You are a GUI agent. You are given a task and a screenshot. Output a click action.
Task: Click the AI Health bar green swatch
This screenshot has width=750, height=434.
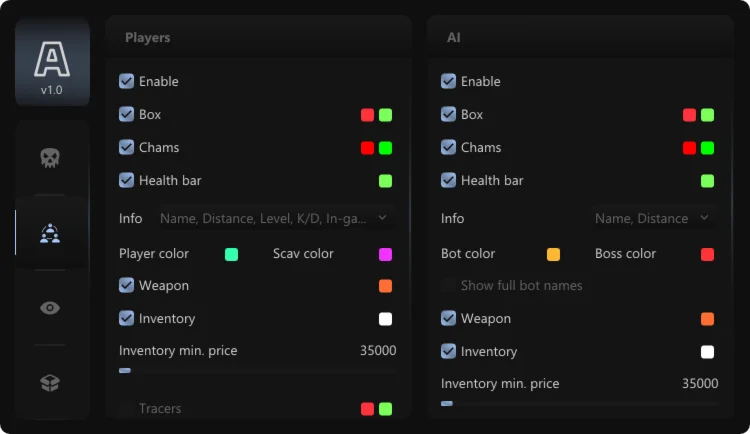[707, 181]
